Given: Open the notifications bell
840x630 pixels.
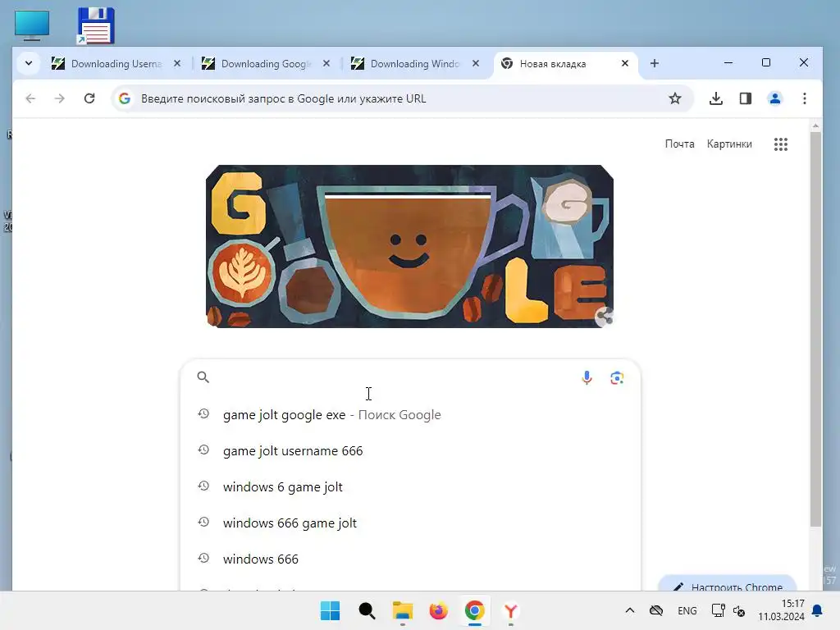Looking at the screenshot, I should [817, 610].
